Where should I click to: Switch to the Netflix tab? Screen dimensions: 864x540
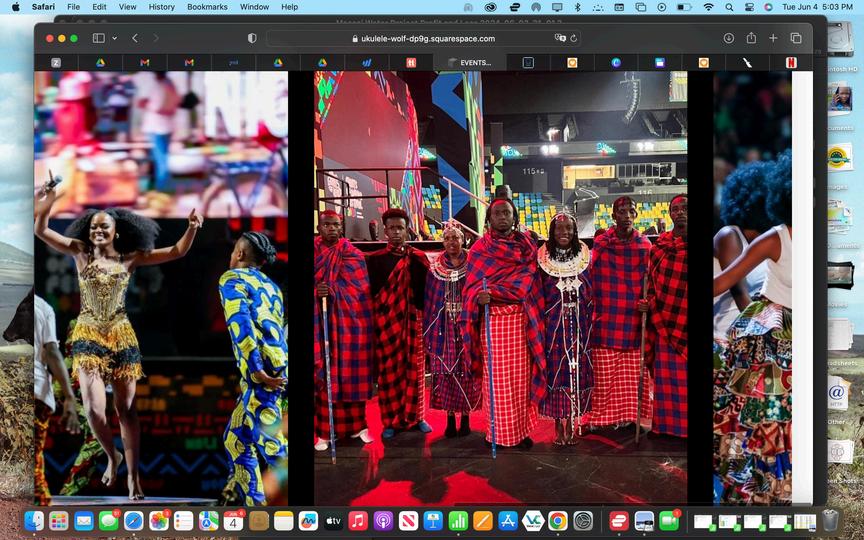coord(791,62)
